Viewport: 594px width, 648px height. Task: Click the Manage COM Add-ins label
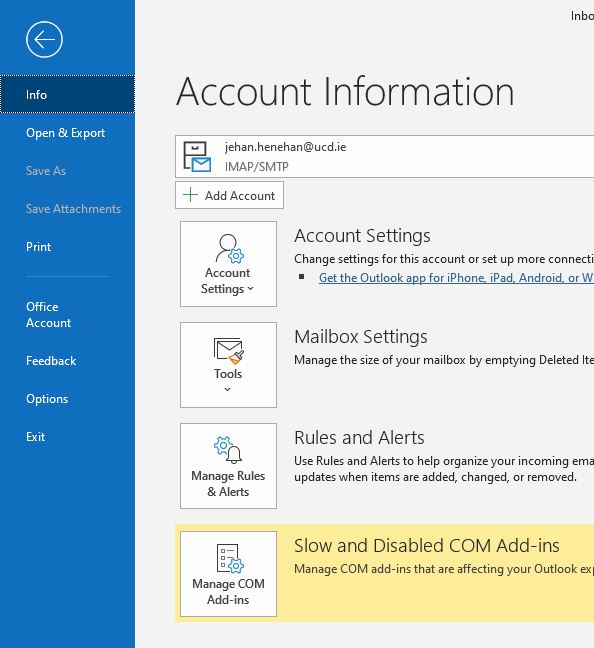(228, 591)
